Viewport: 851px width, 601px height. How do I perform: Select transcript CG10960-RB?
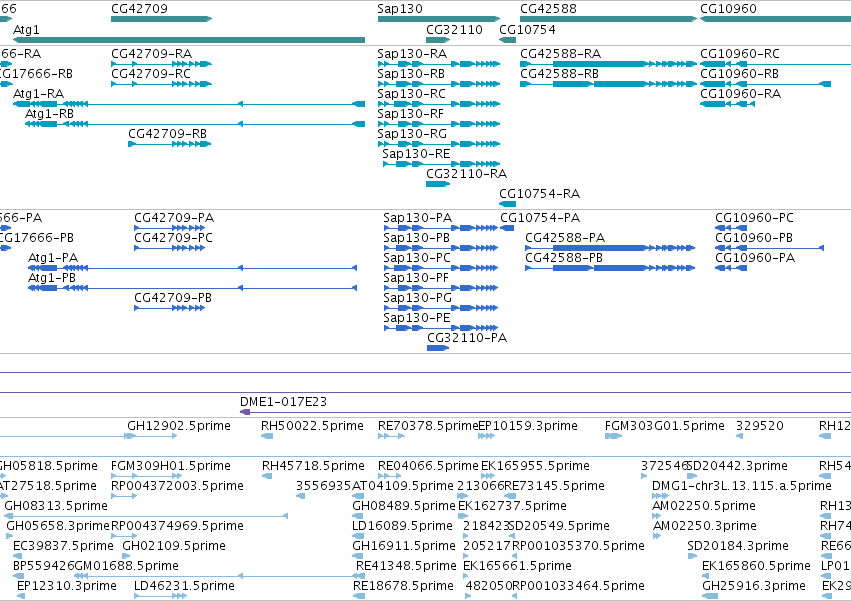pos(765,84)
